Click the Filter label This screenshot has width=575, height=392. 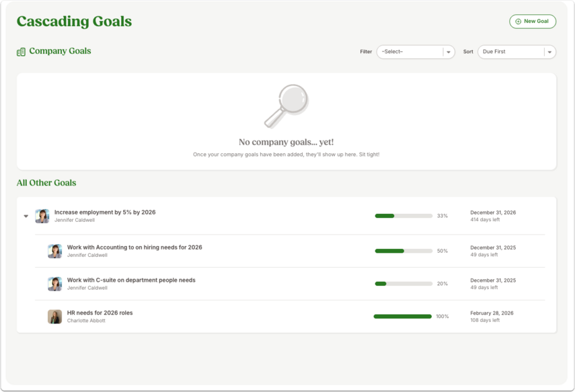pos(366,52)
